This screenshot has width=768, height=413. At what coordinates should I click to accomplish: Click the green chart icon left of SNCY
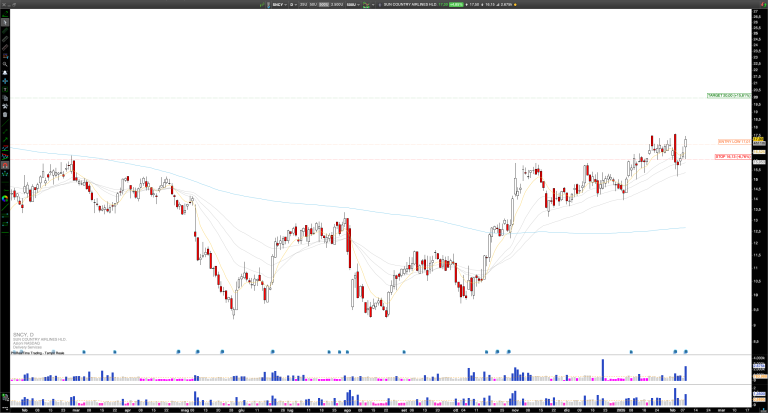(262, 5)
